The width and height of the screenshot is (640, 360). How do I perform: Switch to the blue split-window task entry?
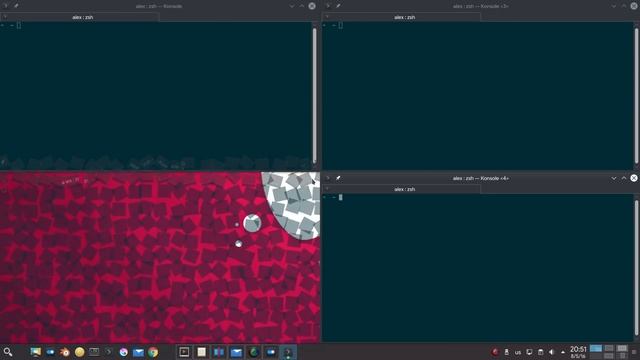tap(219, 352)
